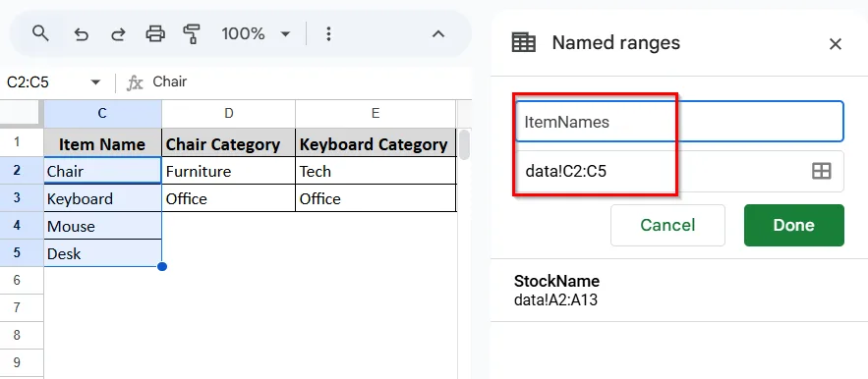The image size is (868, 379).
Task: Redo the last action
Action: [118, 34]
